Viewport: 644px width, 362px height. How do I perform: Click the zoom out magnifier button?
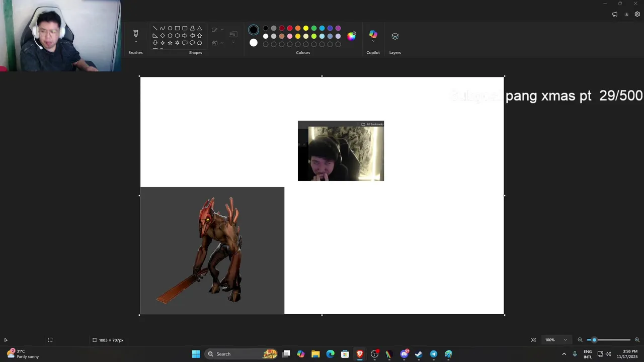pyautogui.click(x=580, y=340)
